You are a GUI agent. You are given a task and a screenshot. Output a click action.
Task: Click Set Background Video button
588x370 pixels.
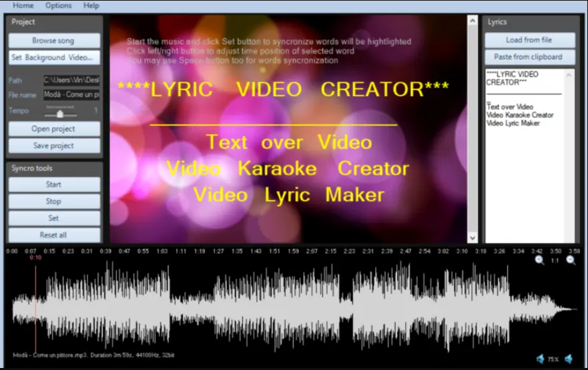click(54, 57)
